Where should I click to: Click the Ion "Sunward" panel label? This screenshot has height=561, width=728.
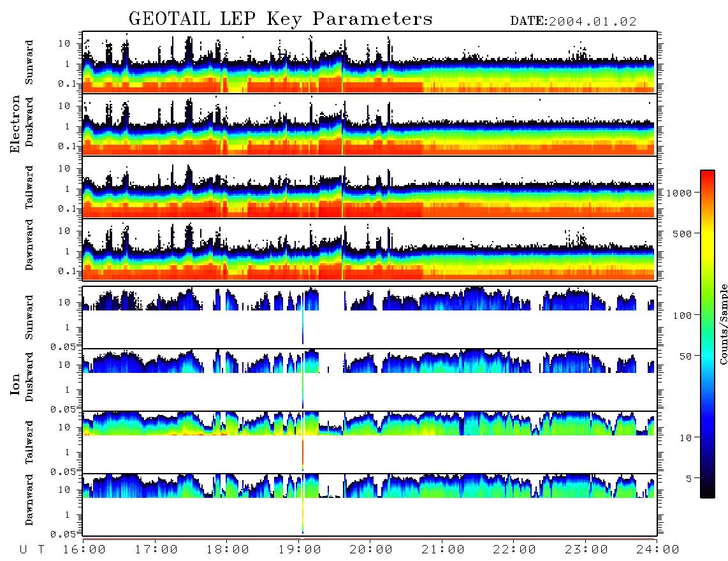tap(29, 317)
